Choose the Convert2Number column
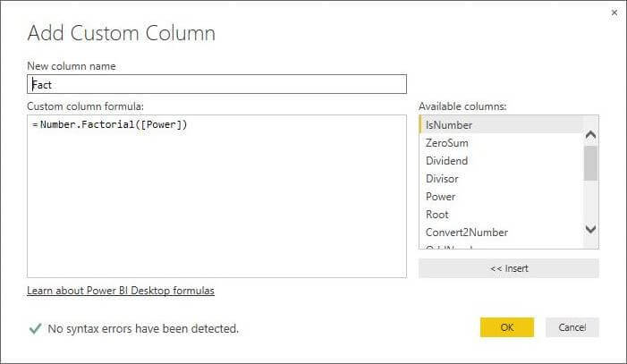 click(466, 233)
